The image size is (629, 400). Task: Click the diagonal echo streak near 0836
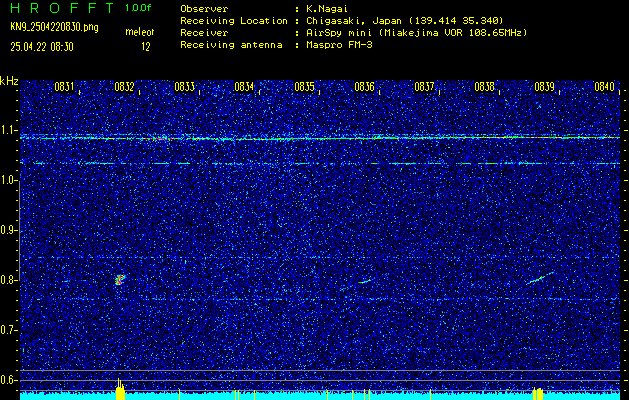pyautogui.click(x=364, y=282)
